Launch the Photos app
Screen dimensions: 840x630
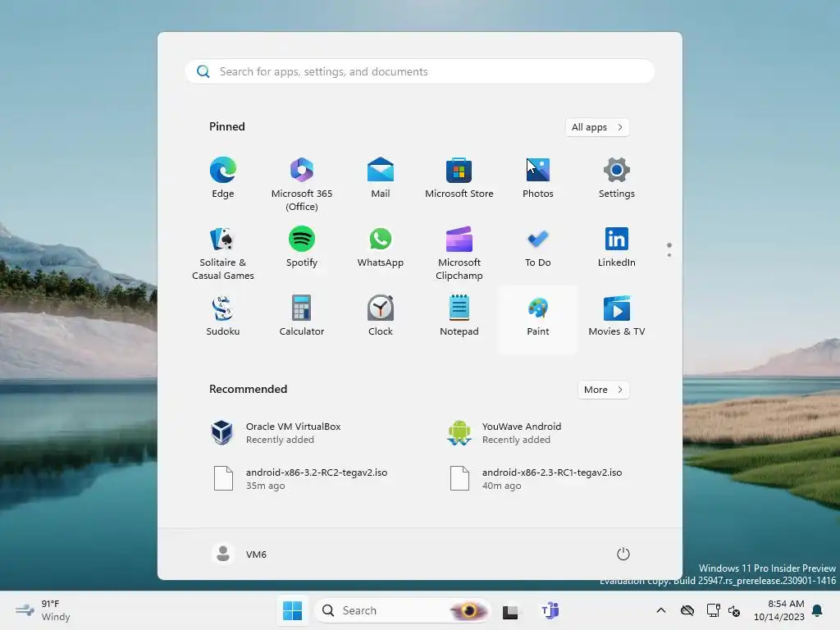pos(538,178)
